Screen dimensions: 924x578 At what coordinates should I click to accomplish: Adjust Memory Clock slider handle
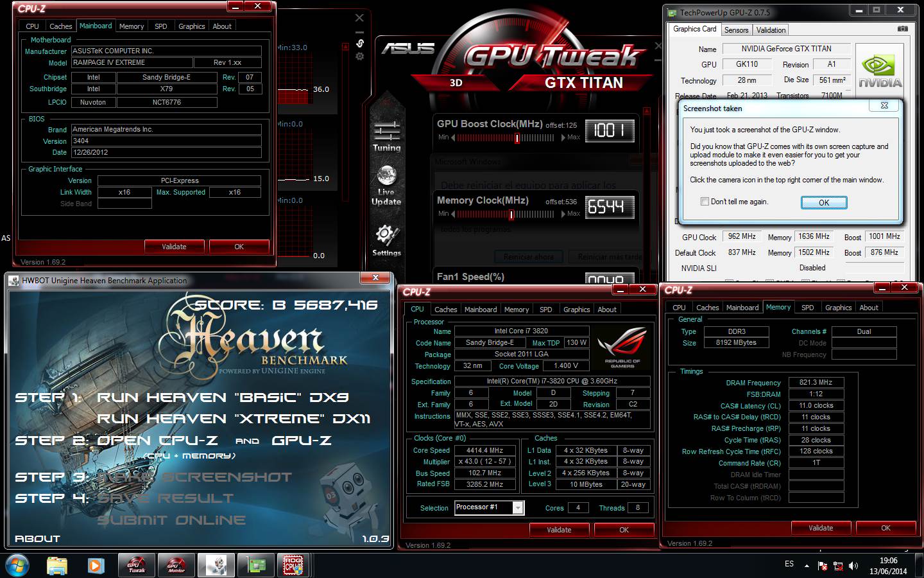click(x=511, y=214)
